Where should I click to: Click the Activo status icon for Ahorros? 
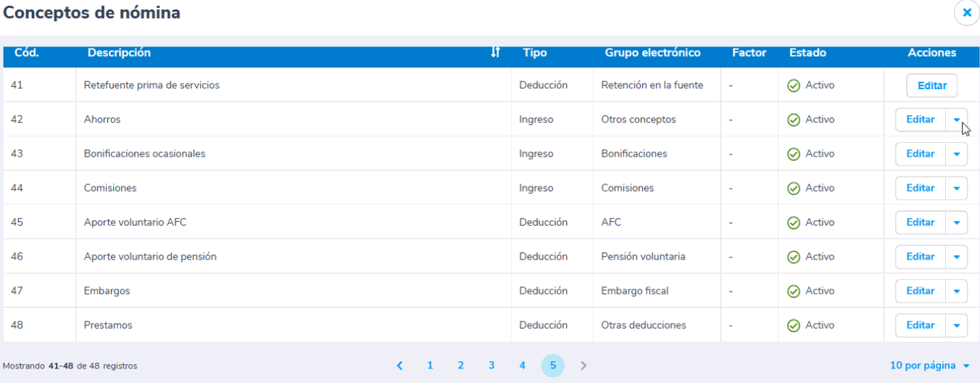click(794, 120)
